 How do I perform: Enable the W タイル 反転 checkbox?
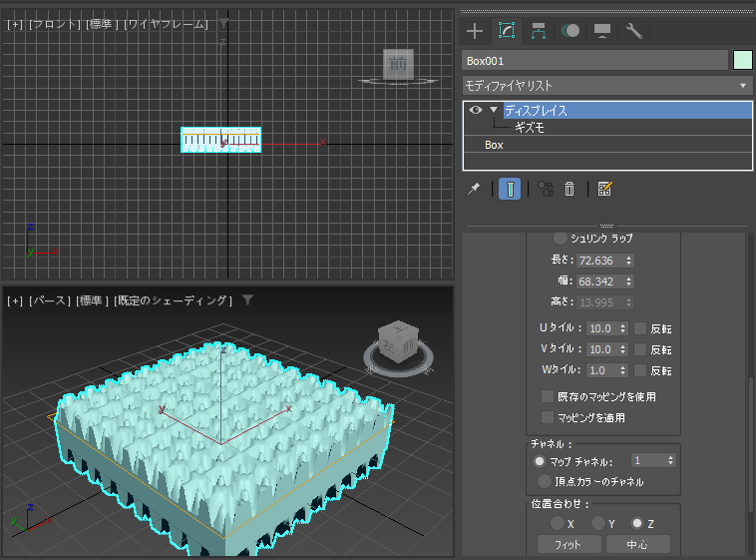(640, 370)
